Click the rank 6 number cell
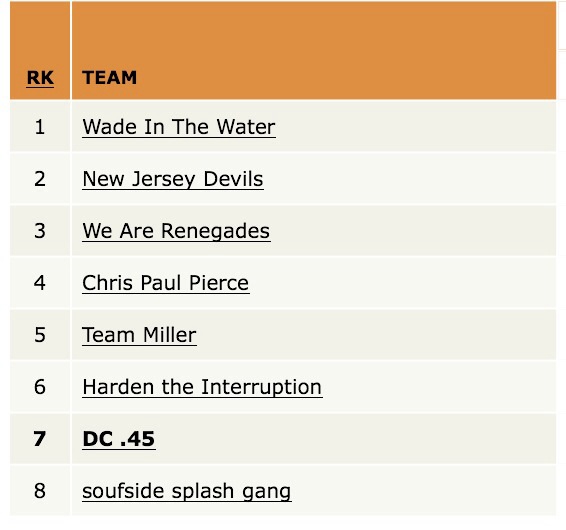The height and width of the screenshot is (530, 566). point(40,387)
